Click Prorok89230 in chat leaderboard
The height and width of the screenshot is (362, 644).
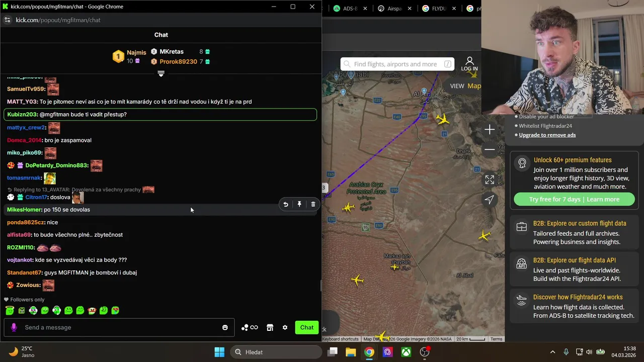178,62
